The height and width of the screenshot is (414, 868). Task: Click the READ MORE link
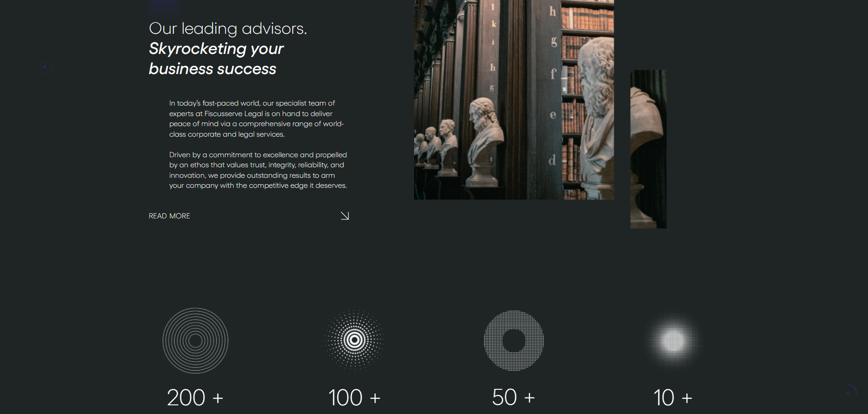click(169, 216)
